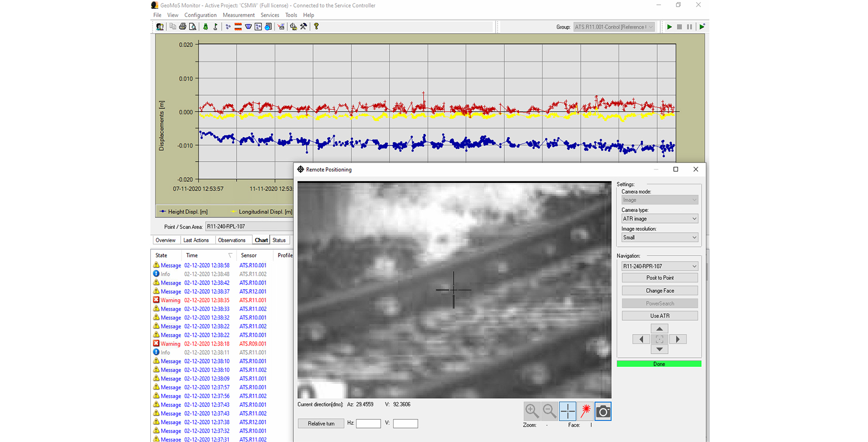The width and height of the screenshot is (868, 442).
Task: Toggle the red laser pointer button
Action: [x=585, y=411]
